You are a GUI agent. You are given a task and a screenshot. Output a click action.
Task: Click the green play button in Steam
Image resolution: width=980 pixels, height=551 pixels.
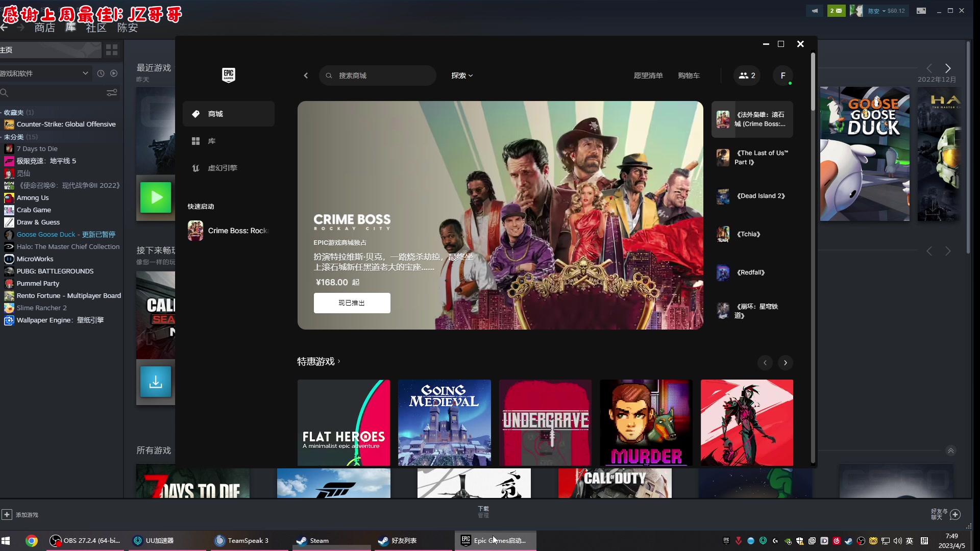(156, 197)
